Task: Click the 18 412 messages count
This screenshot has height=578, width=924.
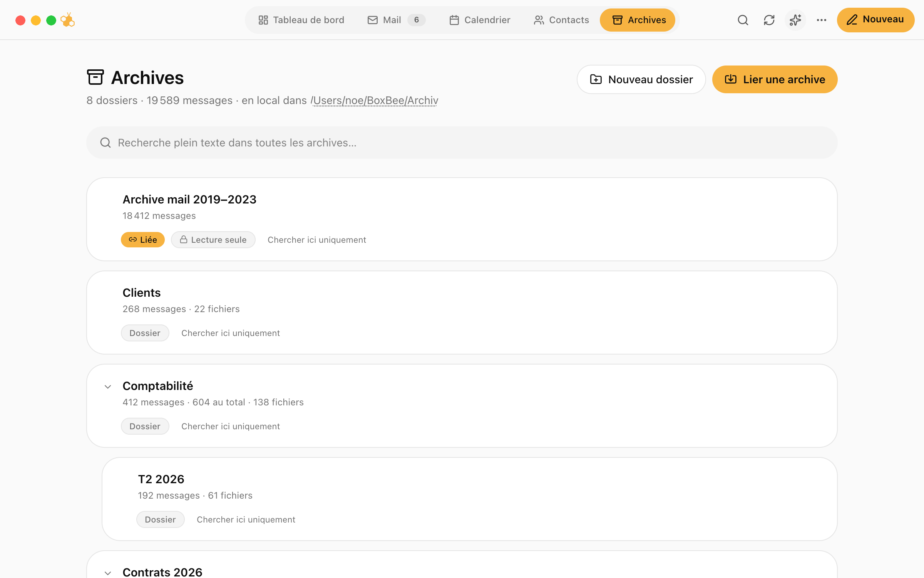Action: (x=159, y=216)
